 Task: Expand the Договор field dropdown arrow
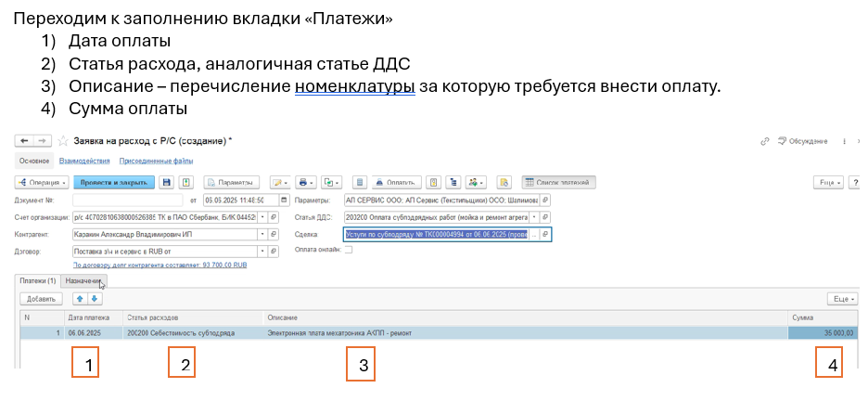click(262, 252)
